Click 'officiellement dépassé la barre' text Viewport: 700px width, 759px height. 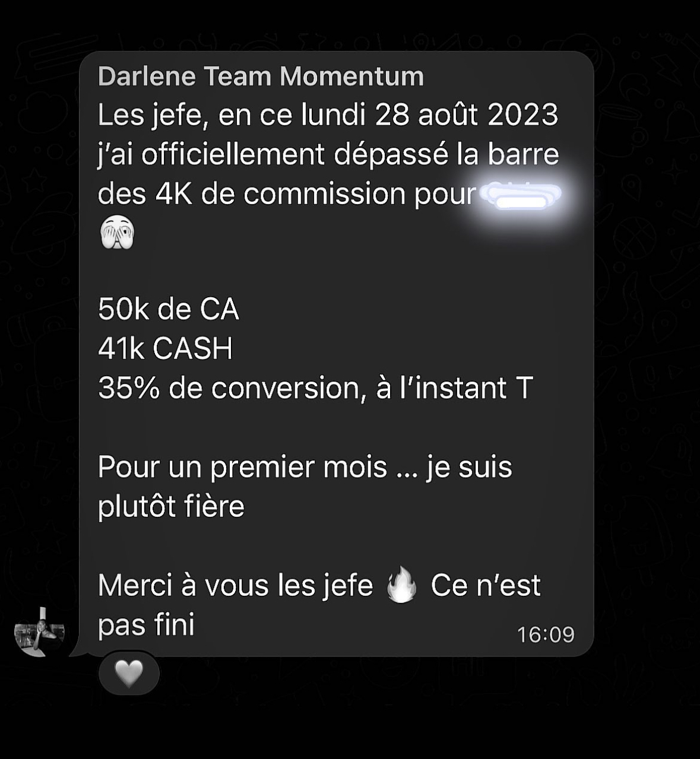pyautogui.click(x=350, y=154)
